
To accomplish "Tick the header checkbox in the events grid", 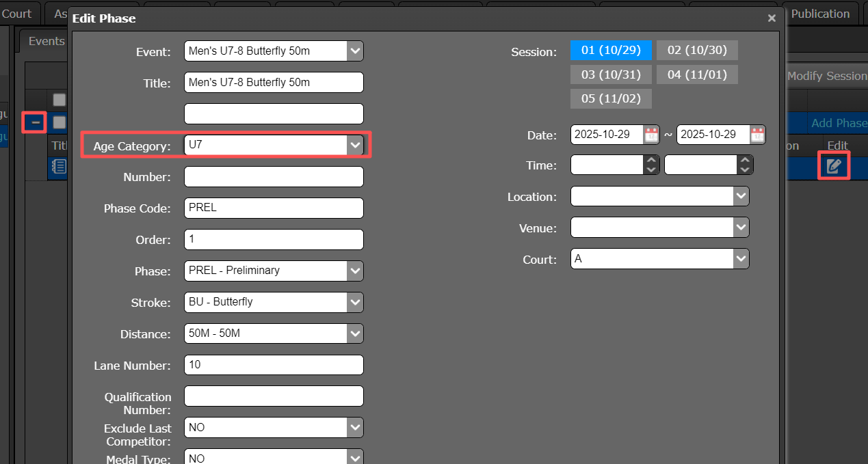I will point(60,100).
